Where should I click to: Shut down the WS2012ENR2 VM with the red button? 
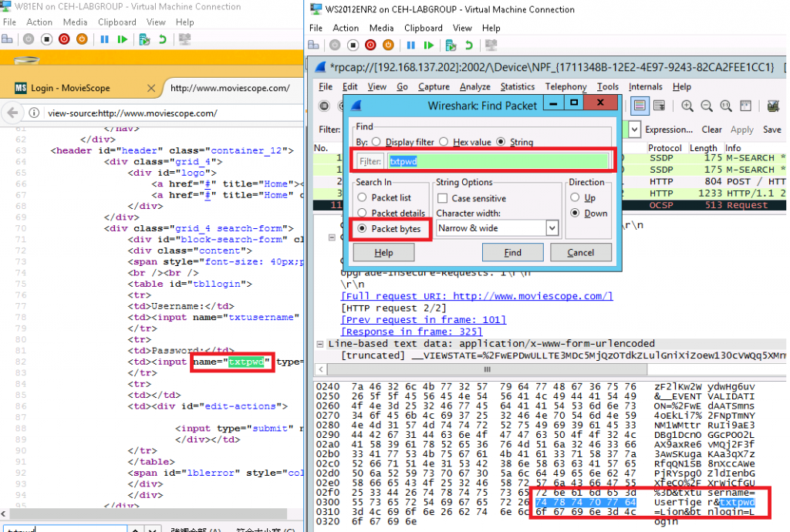point(370,45)
